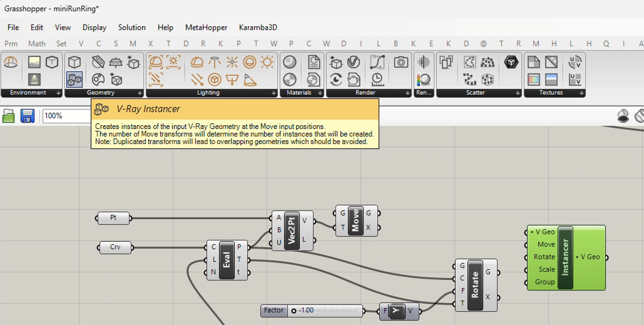Select the camera icon in Render panel
The width and height of the screenshot is (644, 325).
tap(401, 62)
